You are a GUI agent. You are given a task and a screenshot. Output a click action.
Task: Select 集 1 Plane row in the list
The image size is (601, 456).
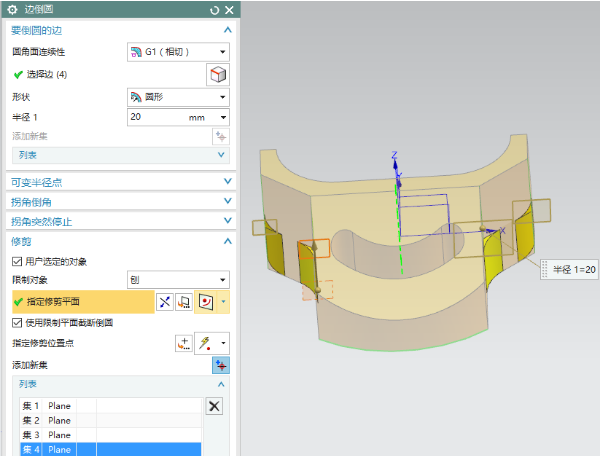(x=58, y=406)
